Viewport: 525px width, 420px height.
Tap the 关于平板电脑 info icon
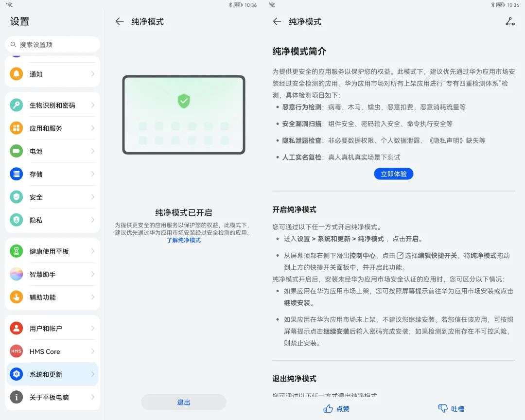[x=17, y=397]
